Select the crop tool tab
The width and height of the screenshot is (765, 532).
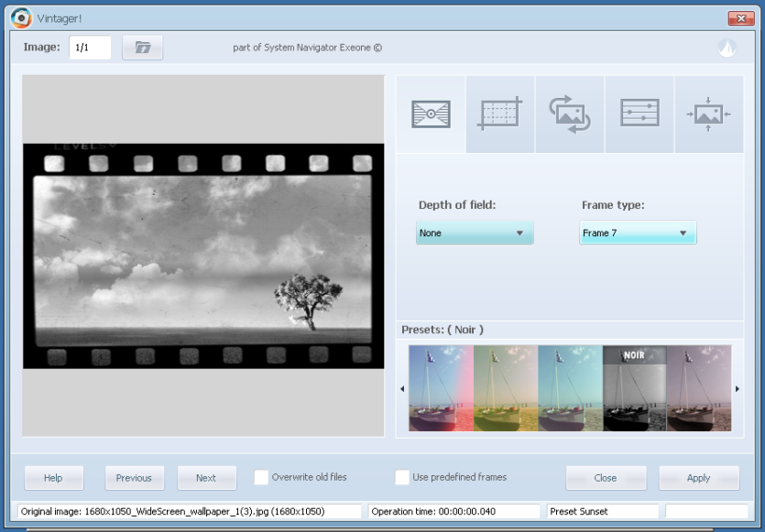[x=500, y=114]
